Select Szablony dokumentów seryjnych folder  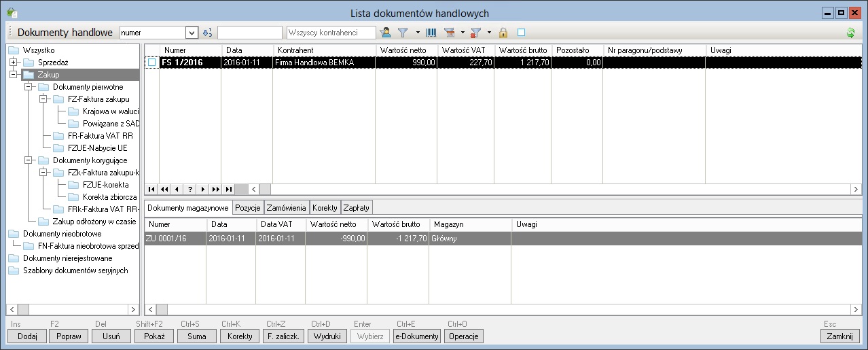[x=75, y=270]
